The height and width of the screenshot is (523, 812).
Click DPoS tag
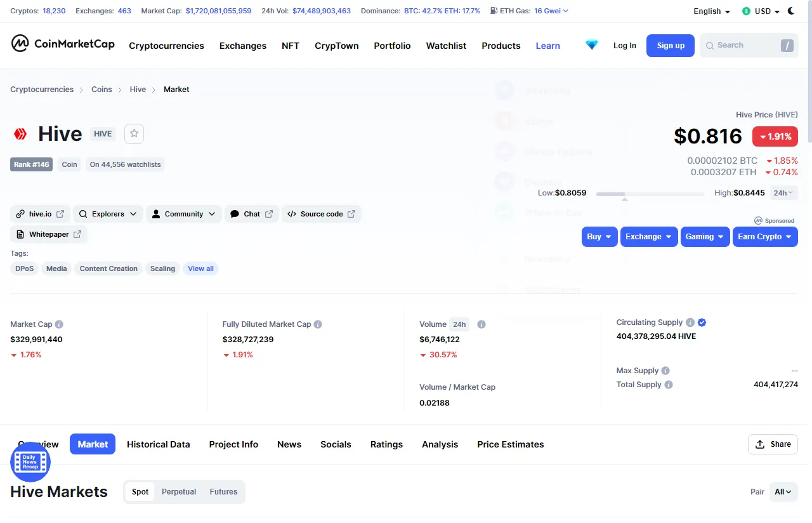25,268
